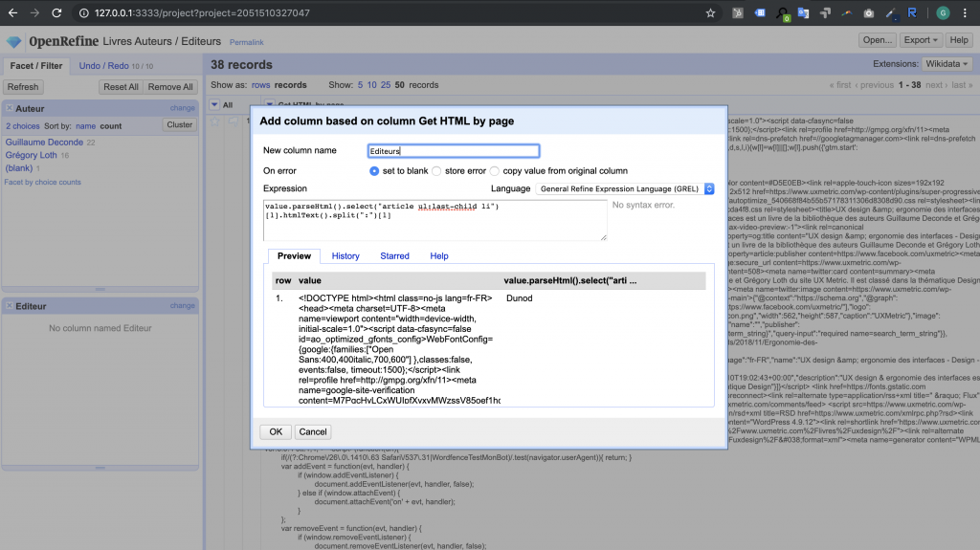
Task: Switch to the History tab
Action: (345, 255)
